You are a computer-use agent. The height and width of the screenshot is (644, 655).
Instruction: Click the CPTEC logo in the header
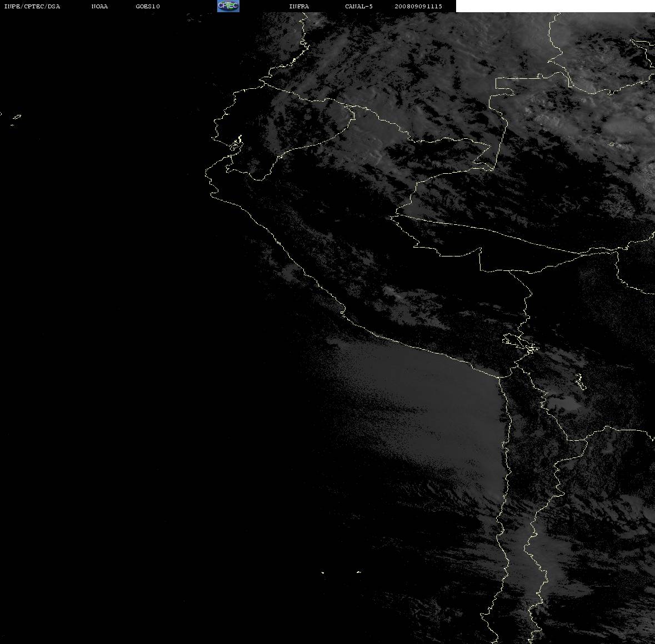click(x=228, y=6)
